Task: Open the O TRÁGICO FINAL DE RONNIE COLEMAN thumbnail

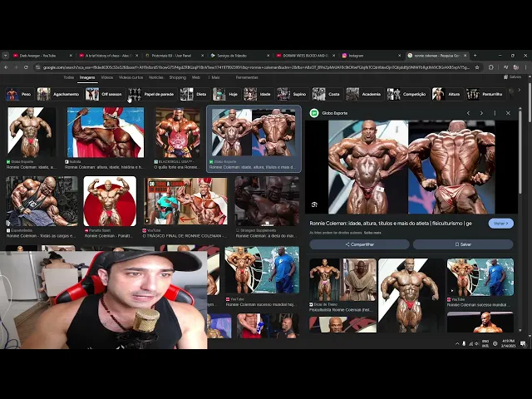Action: pyautogui.click(x=185, y=201)
